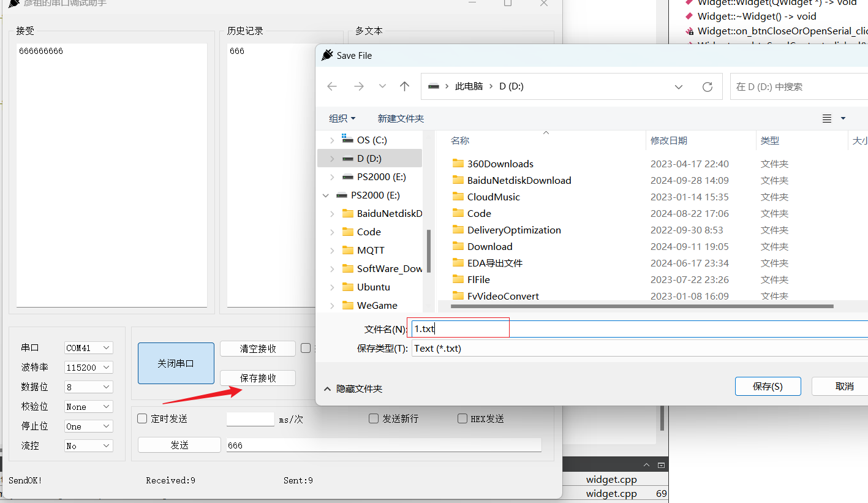Refresh the D (D:) folder listing
Viewport: 868px width, 503px height.
708,86
